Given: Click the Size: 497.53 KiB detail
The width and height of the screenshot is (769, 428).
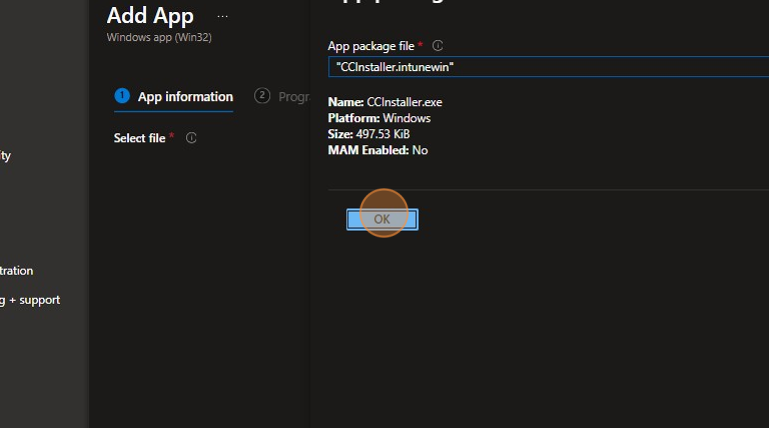Looking at the screenshot, I should click(x=368, y=134).
